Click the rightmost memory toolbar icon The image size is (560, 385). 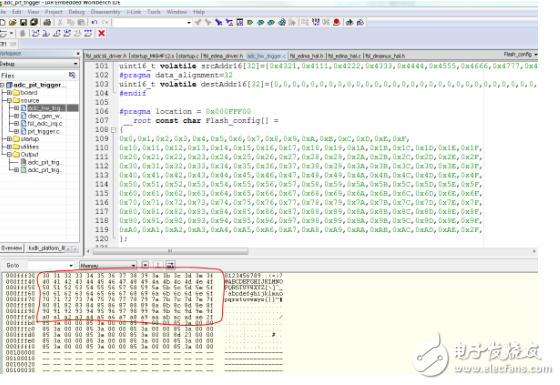point(171,265)
